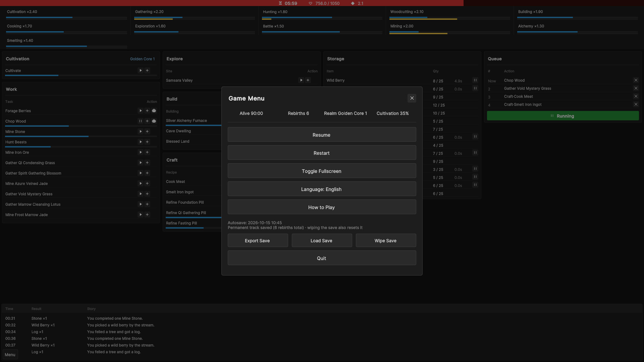Queue Chop Wood with the plus icon
The height and width of the screenshot is (362, 644).
click(147, 121)
